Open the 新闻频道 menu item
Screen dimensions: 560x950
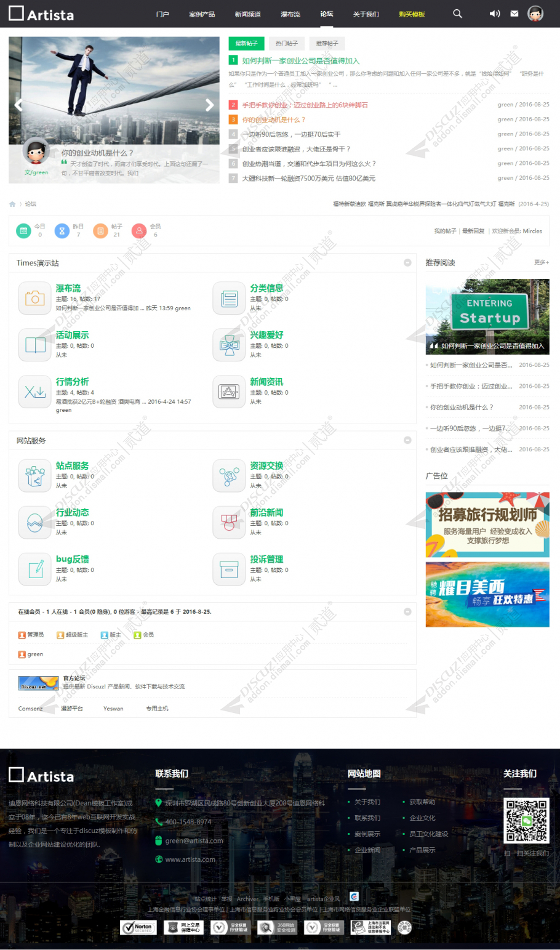pos(247,14)
